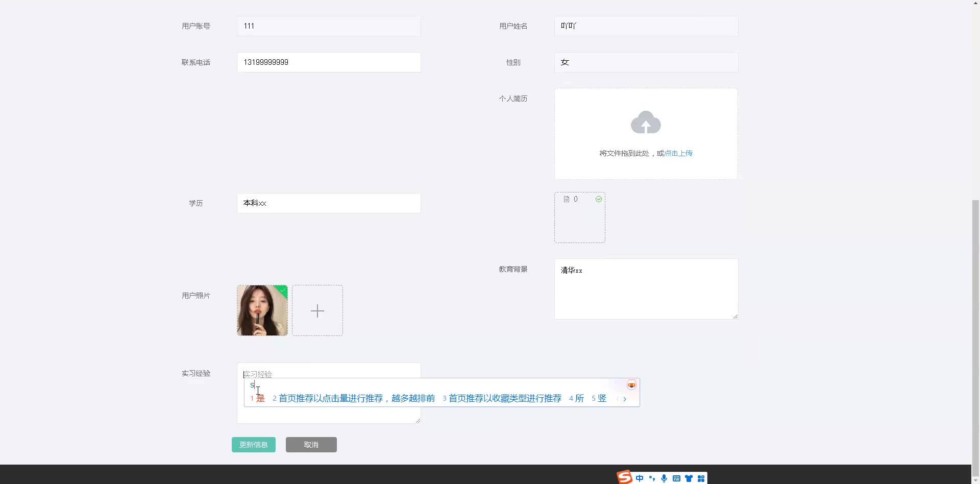Click the 点击上传 link
The height and width of the screenshot is (484, 980).
pyautogui.click(x=678, y=153)
